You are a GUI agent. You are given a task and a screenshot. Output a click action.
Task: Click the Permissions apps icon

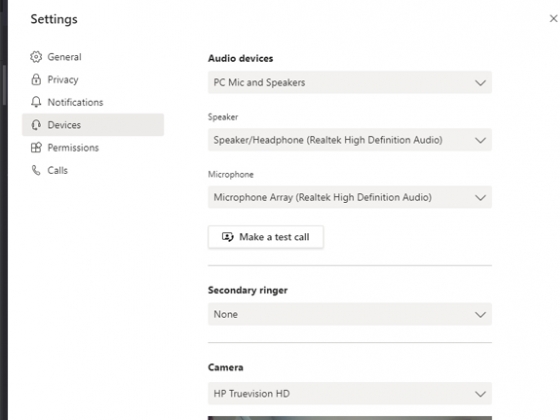[36, 148]
